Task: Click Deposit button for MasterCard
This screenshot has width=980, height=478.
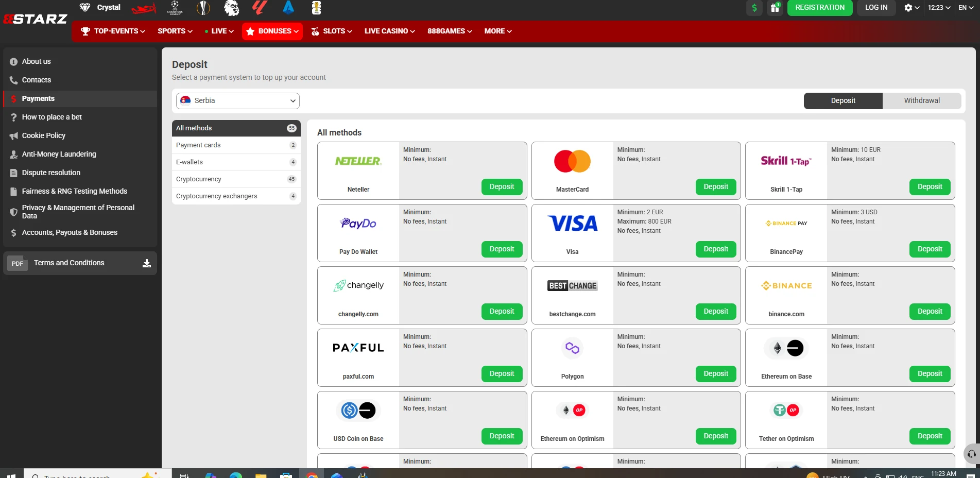Action: [x=716, y=187]
